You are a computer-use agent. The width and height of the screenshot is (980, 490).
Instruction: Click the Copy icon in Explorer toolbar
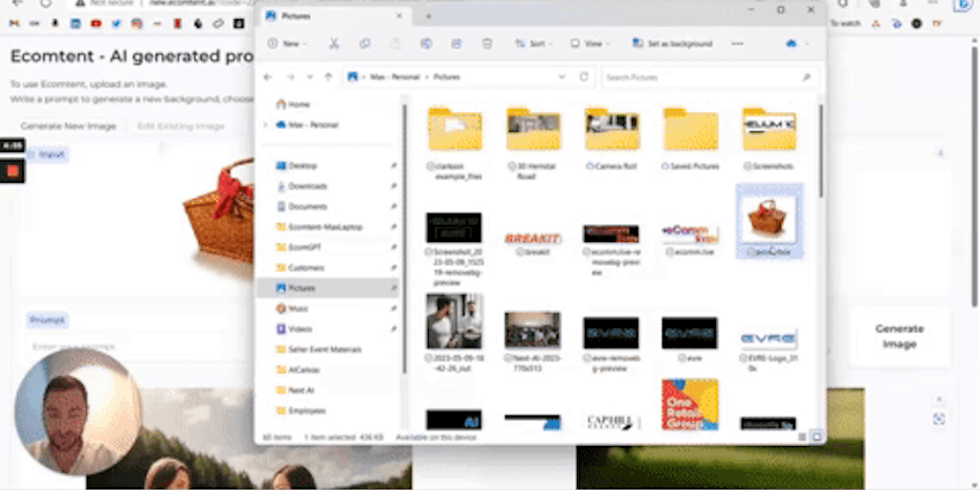click(x=365, y=44)
